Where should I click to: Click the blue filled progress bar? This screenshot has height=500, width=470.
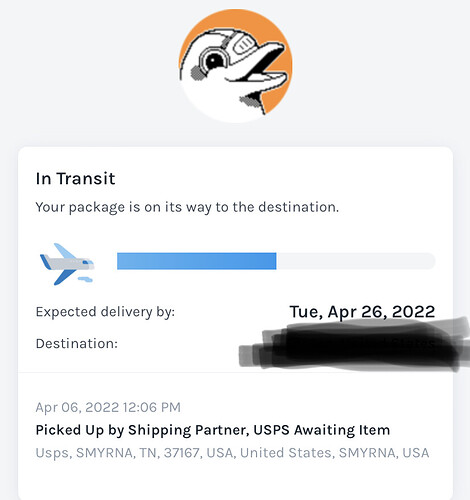point(197,261)
